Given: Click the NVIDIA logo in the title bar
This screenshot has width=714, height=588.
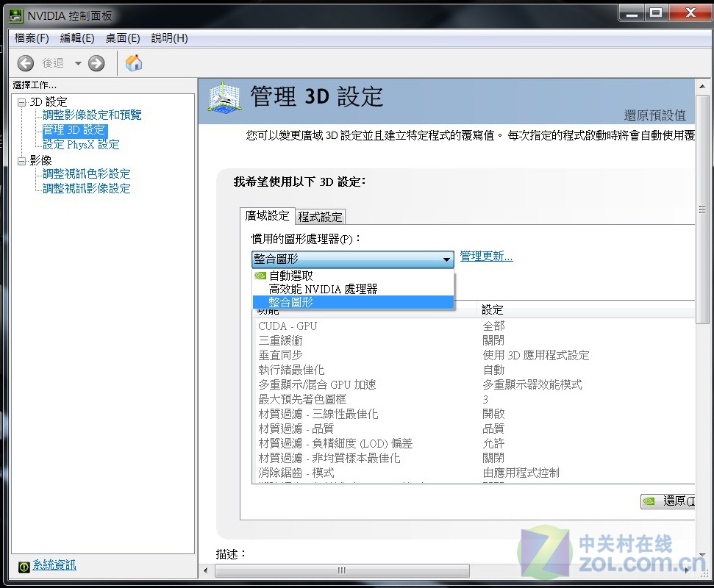Looking at the screenshot, I should [x=15, y=15].
